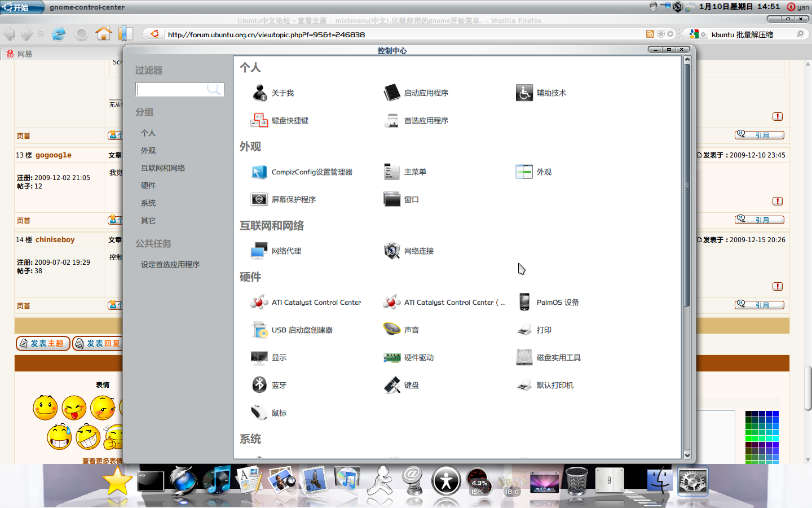Open 蓝牙 Bluetooth settings

click(x=268, y=385)
